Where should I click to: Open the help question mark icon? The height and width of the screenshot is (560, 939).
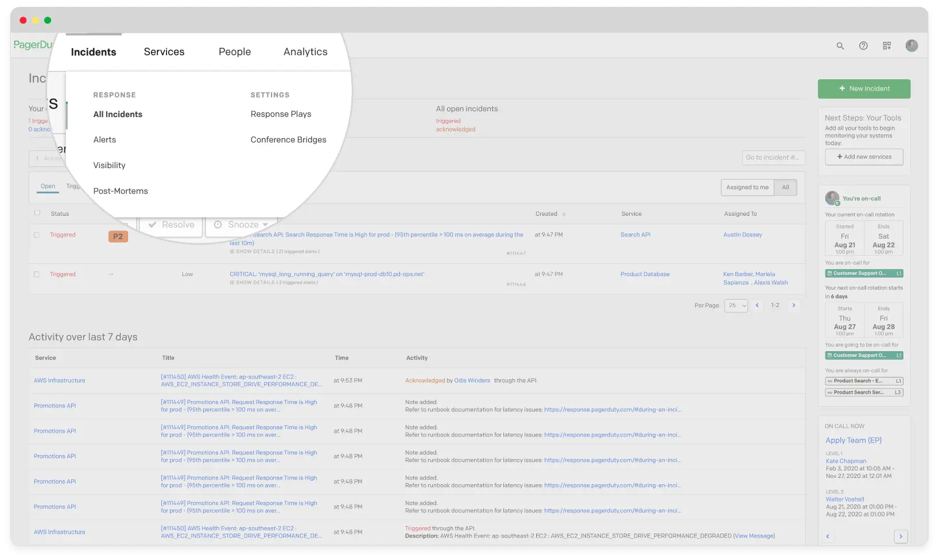coord(863,46)
